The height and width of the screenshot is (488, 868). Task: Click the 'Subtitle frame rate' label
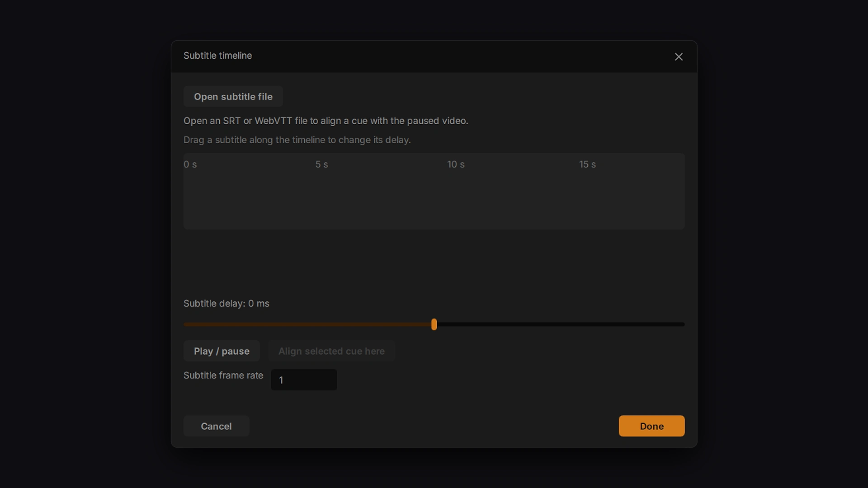click(x=223, y=375)
